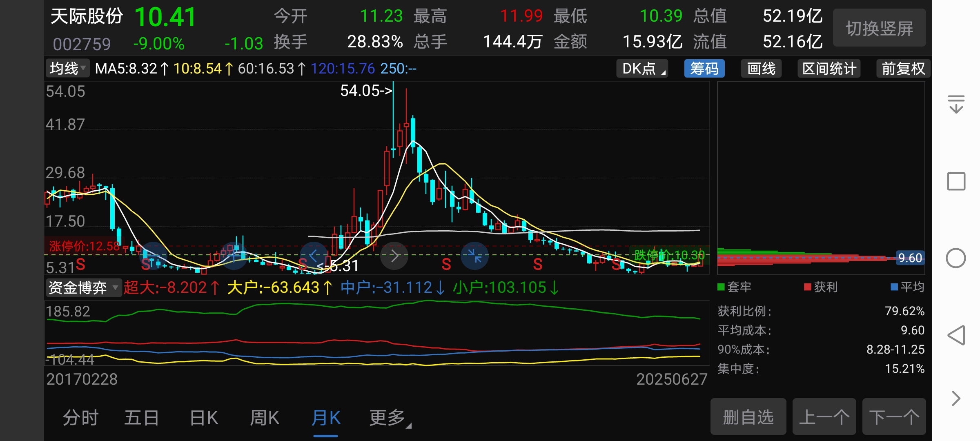Open the DK点 dropdown
The width and height of the screenshot is (980, 441).
tap(642, 68)
